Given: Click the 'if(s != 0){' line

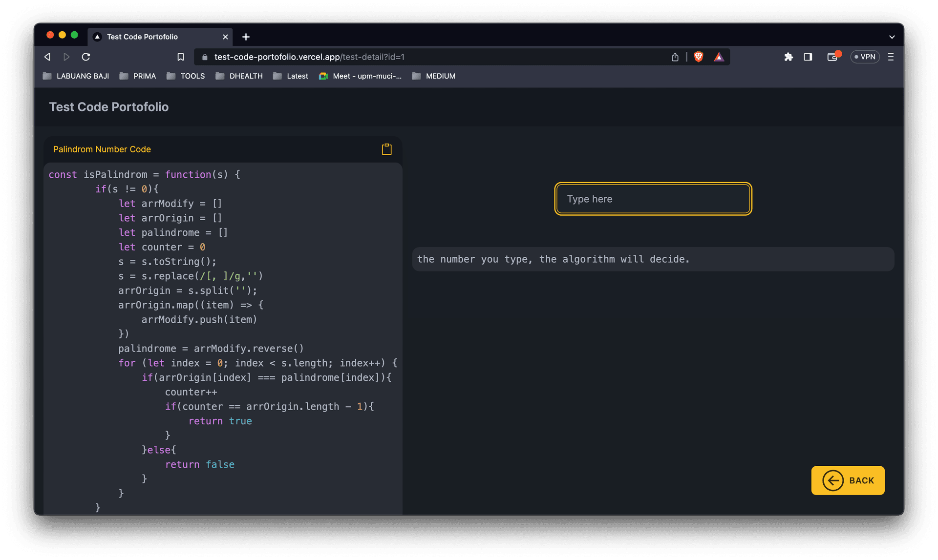Looking at the screenshot, I should click(127, 189).
